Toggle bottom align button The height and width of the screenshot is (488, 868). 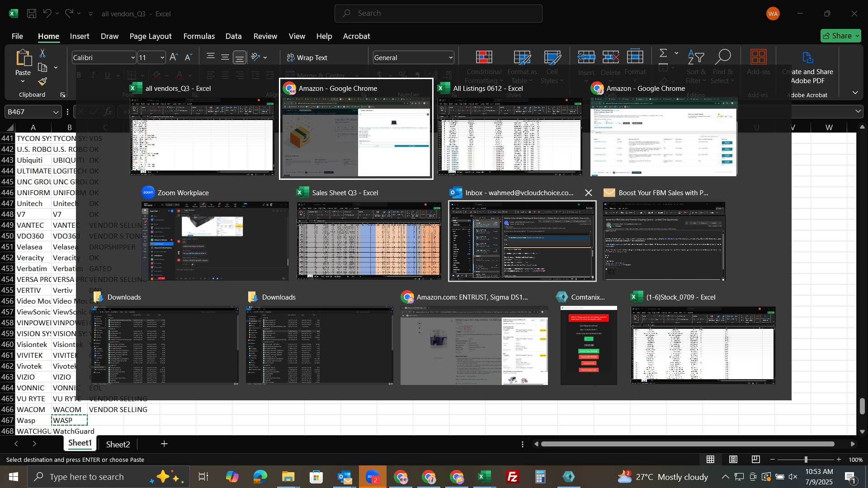pyautogui.click(x=240, y=57)
